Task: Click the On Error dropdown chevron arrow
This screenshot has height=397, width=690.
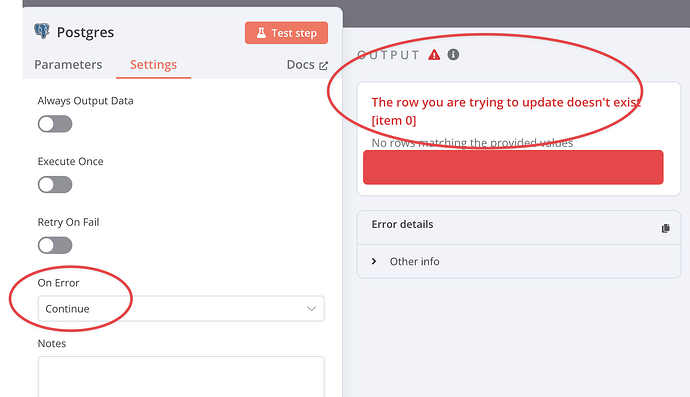Action: pyautogui.click(x=312, y=309)
